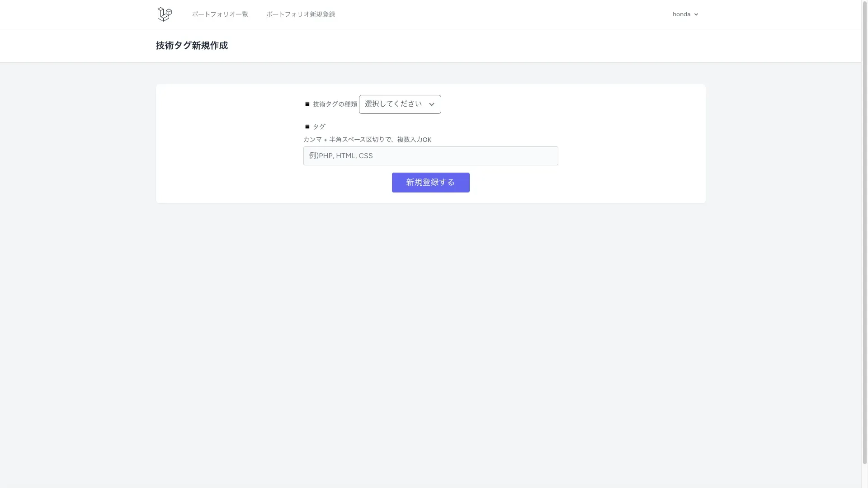Click the Laravel logo in header
This screenshot has height=488, width=868.
[164, 14]
